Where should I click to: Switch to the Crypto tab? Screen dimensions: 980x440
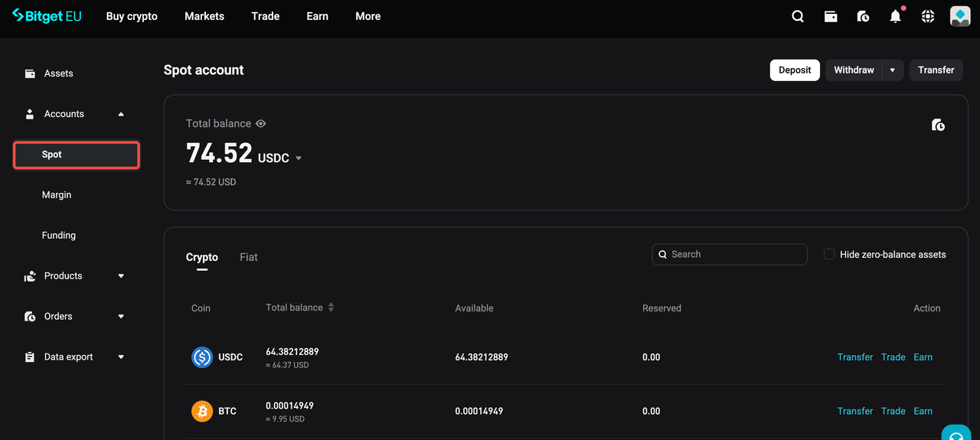202,257
